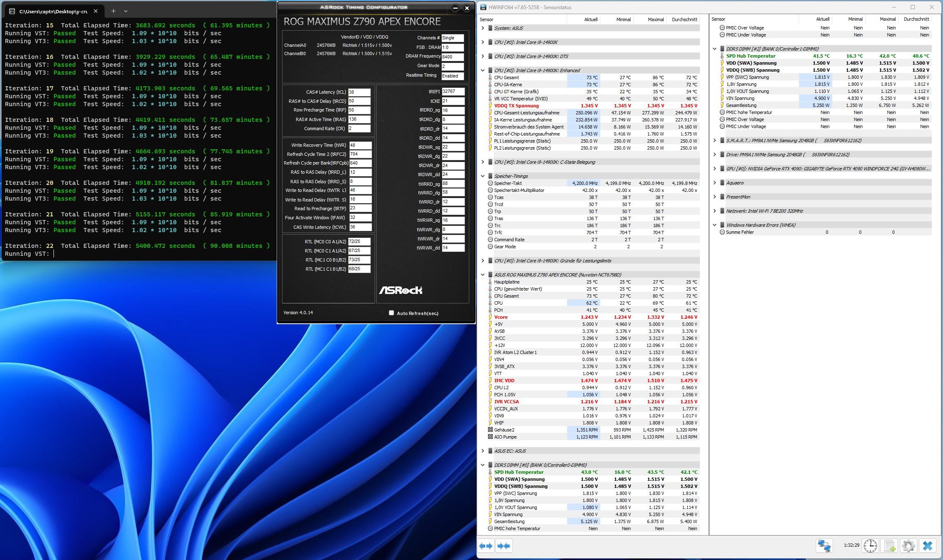Expand S.M.A.R.T. PM9A1 NVMe group
Image resolution: width=943 pixels, height=560 pixels.
pos(714,141)
